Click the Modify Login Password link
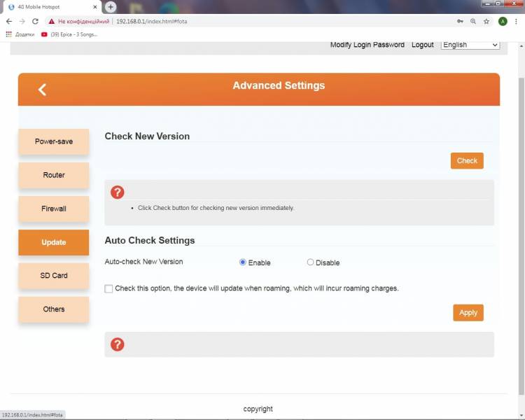 367,45
